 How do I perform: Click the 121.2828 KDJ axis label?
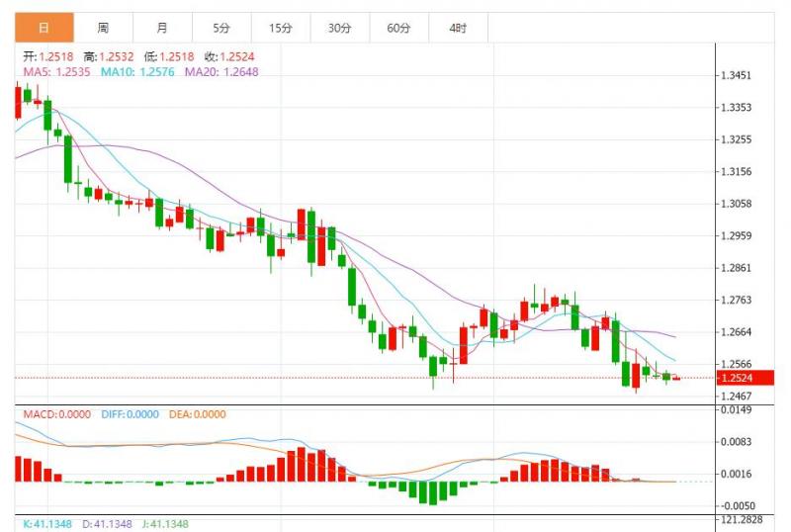(x=742, y=520)
